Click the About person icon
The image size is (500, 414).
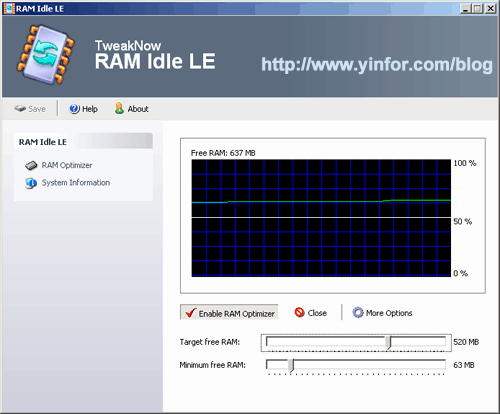pos(119,108)
